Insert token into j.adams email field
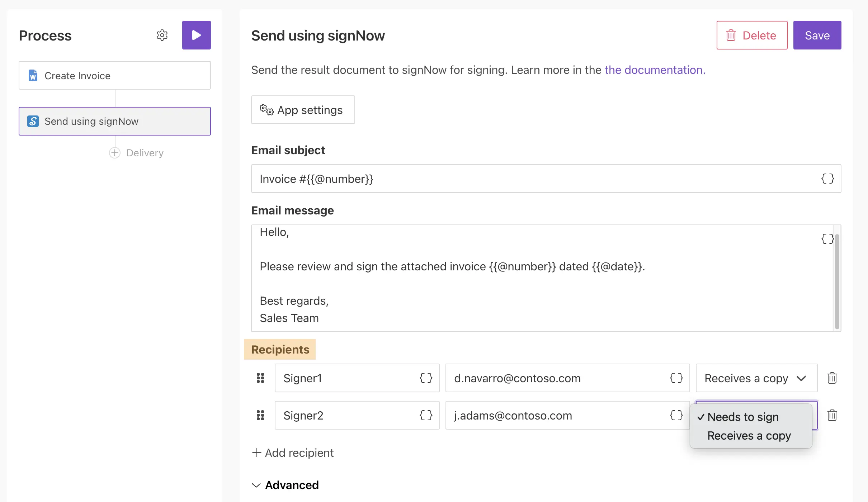Image resolution: width=868 pixels, height=502 pixels. 676,415
